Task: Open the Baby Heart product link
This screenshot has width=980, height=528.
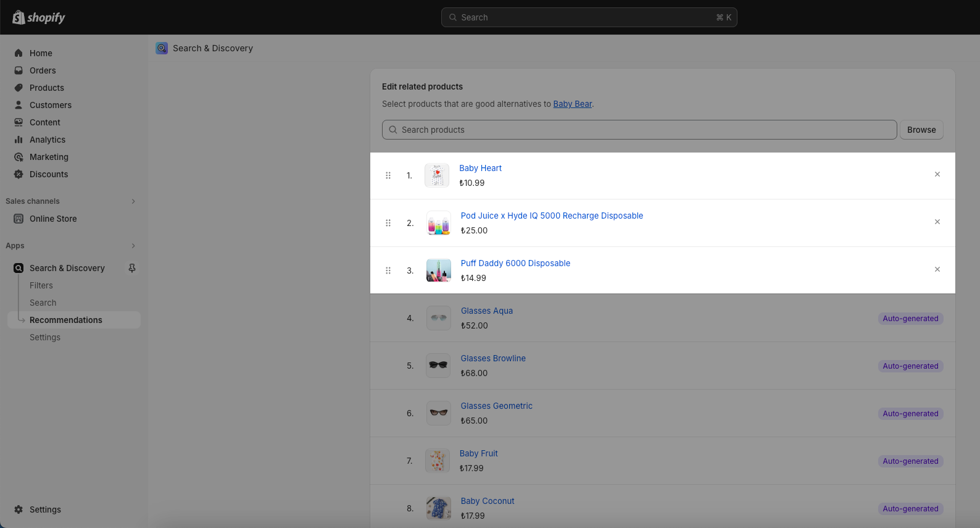Action: [x=480, y=168]
